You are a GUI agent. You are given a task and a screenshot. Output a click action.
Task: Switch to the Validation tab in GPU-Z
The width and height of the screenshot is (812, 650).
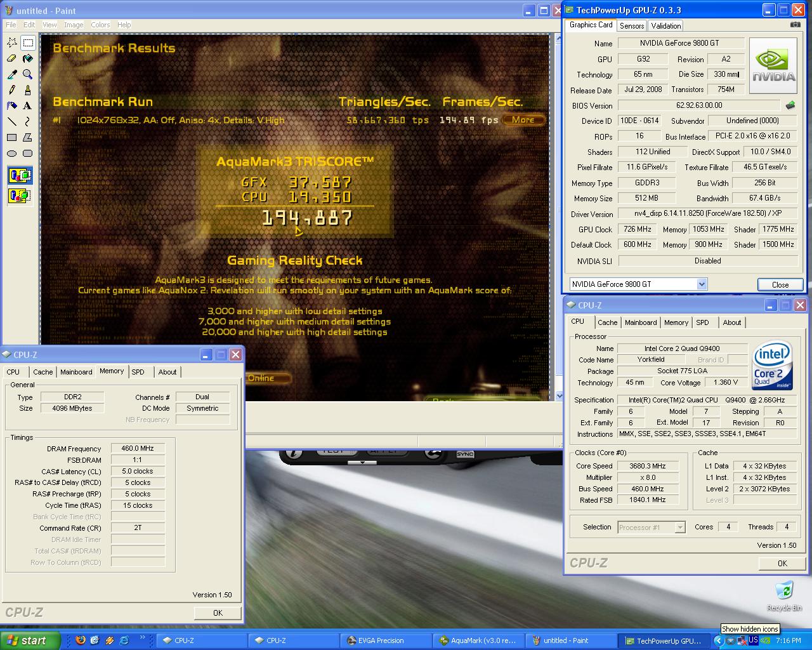point(666,26)
